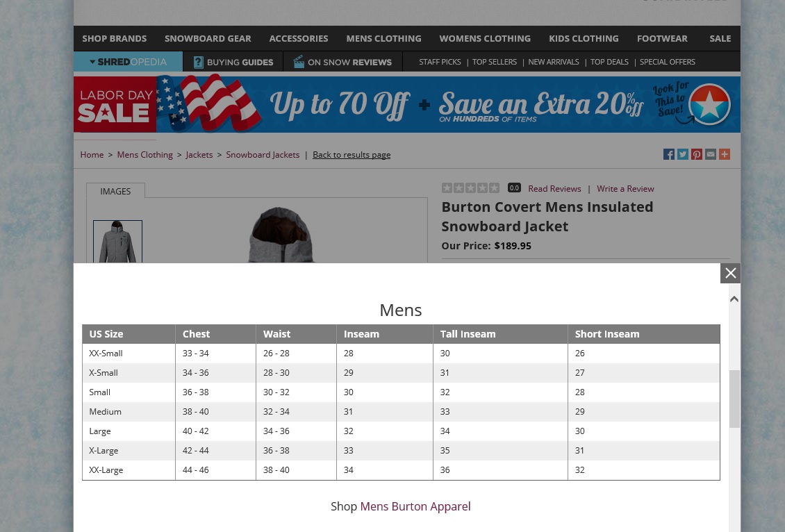
Task: Select the Images tab
Action: [x=115, y=191]
